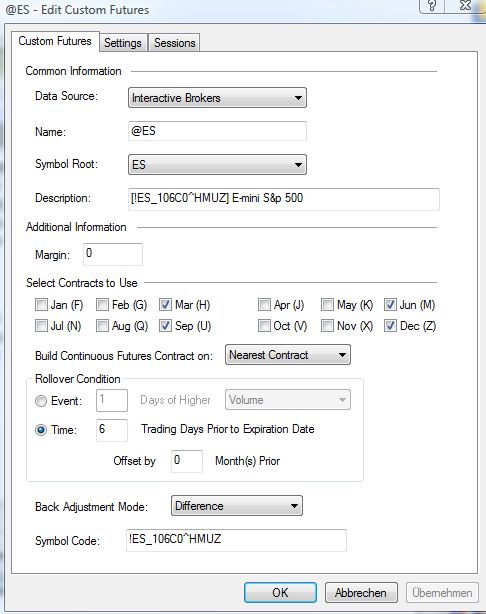Open the Nearest Contract dropdown
The width and height of the screenshot is (486, 614).
click(x=288, y=355)
